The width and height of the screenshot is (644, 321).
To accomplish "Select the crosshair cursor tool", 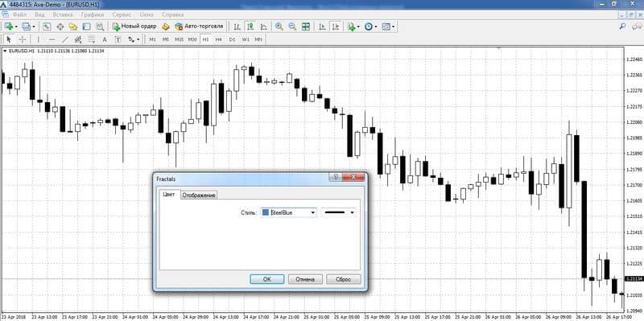I will 23,39.
